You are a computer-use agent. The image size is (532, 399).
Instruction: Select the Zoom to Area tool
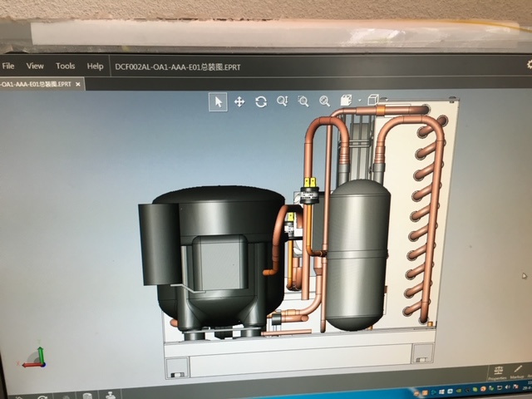point(303,101)
